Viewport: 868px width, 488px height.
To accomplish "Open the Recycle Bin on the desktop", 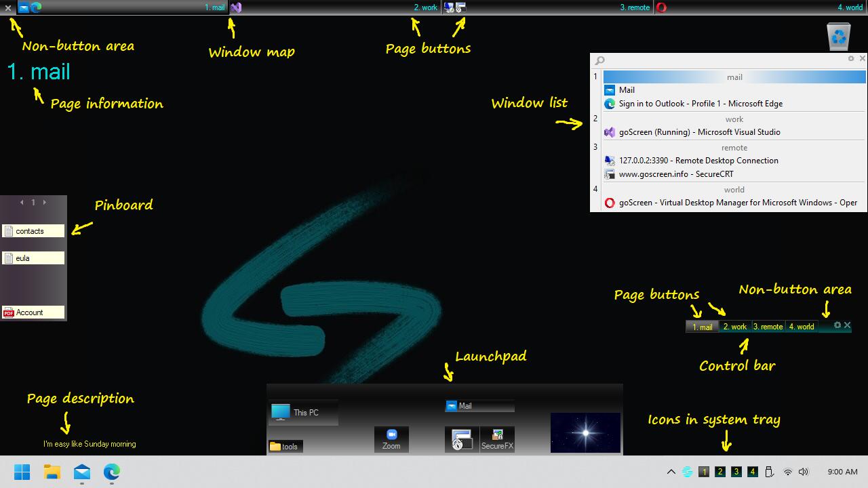I will point(839,36).
